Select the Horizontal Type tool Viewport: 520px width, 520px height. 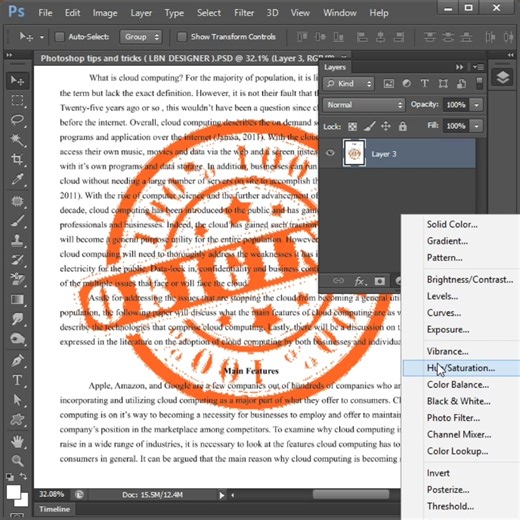[x=17, y=380]
